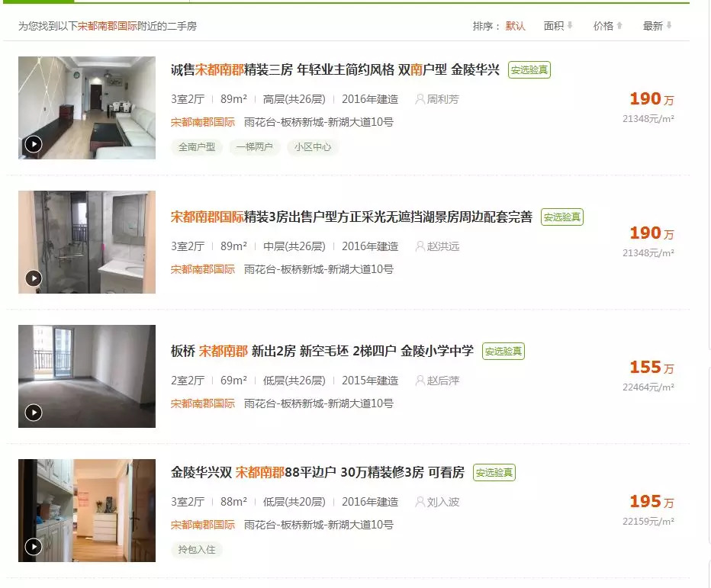Sort listings by 价格 arrow
The image size is (711, 588).
(x=619, y=26)
